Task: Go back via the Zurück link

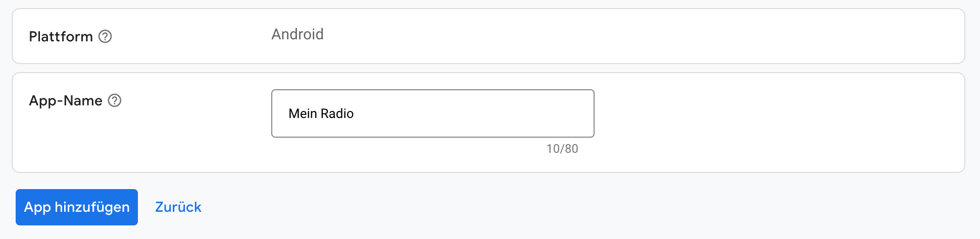Action: [x=178, y=207]
